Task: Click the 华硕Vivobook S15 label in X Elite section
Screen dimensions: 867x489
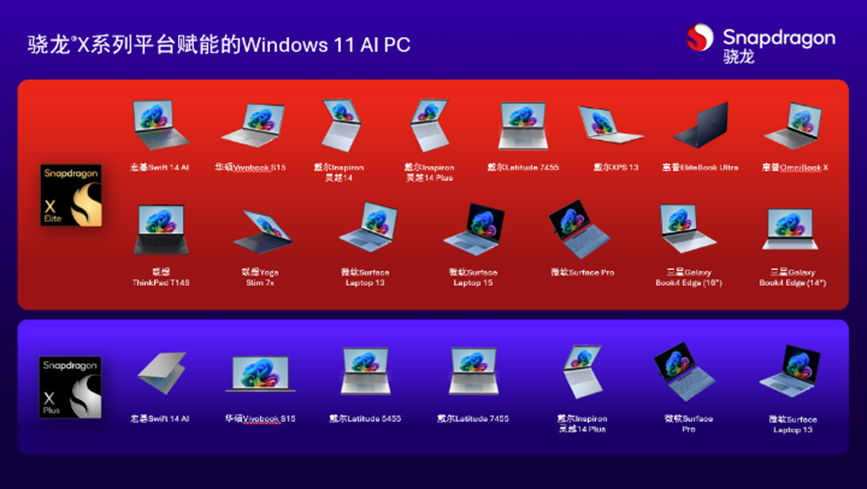Action: [x=250, y=167]
